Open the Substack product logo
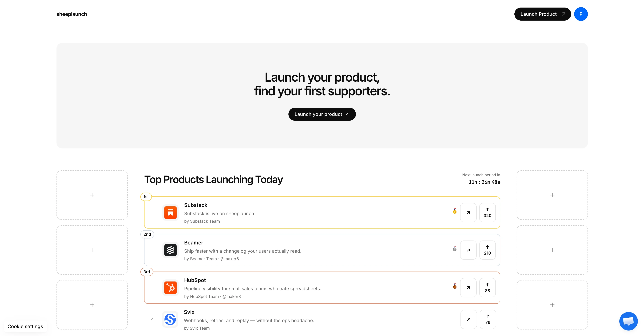Viewport: 644px width, 336px height. 170,213
